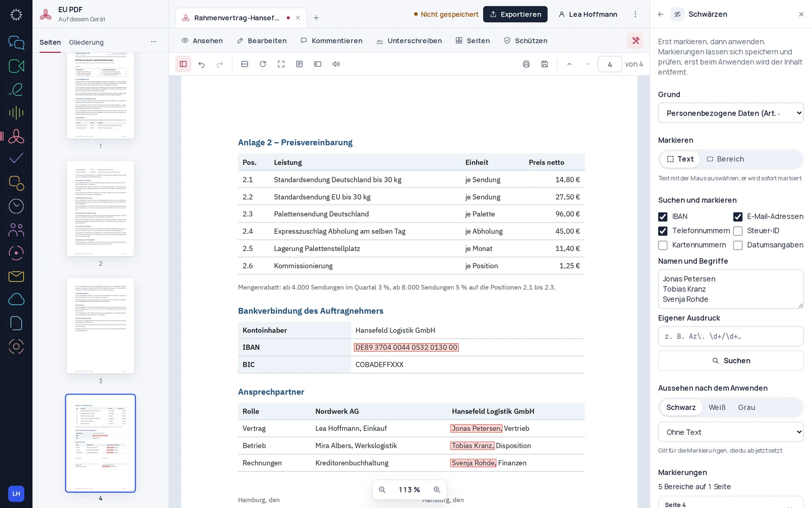Uncheck E-Mail-Adressen checkbox
The width and height of the screenshot is (812, 508).
pos(738,217)
